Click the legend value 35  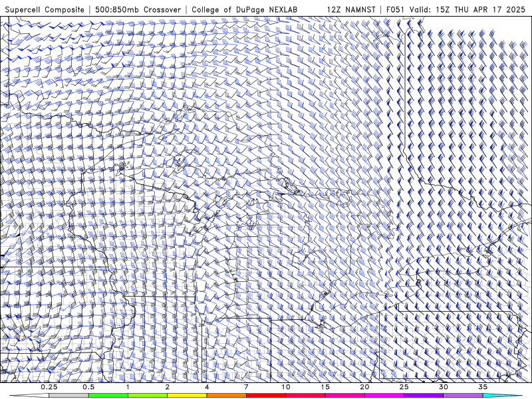[x=483, y=387]
